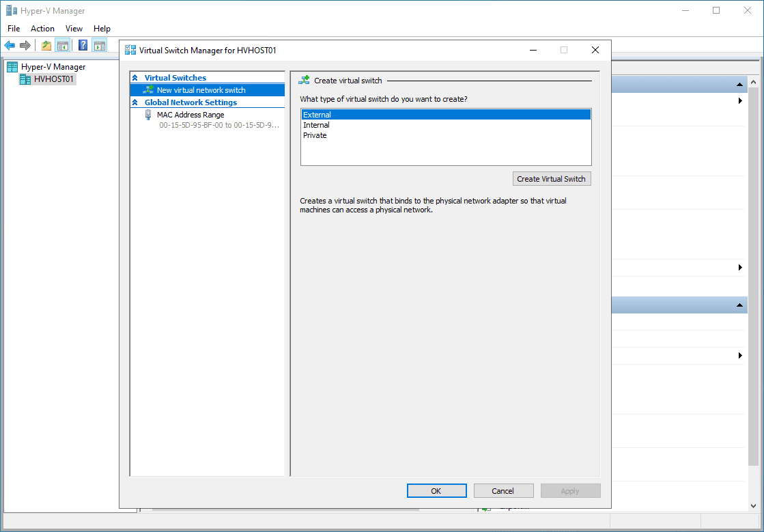Open the View menu
This screenshot has width=764, height=532.
click(x=74, y=28)
